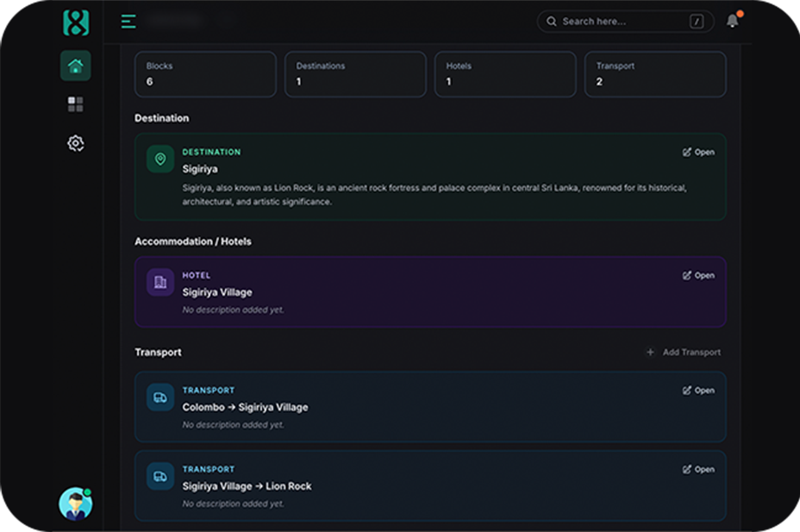Click the 'Destination' section heading
The image size is (800, 532).
[162, 118]
